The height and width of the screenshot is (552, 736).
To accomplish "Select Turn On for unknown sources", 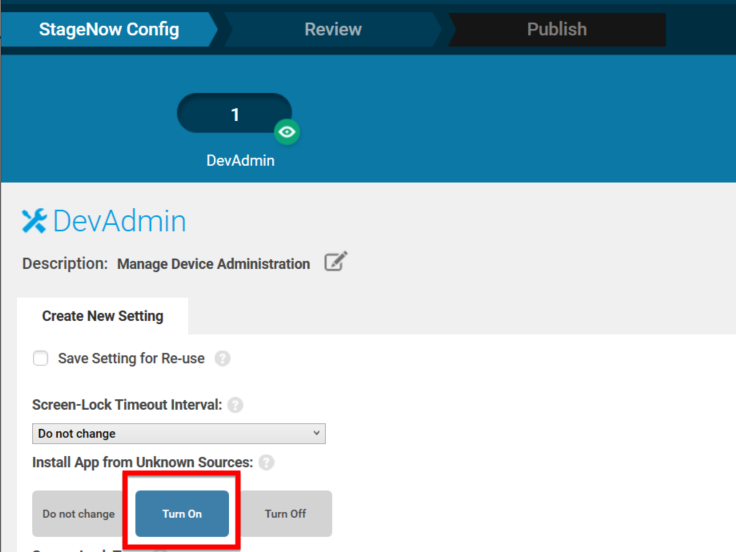I will [x=182, y=514].
